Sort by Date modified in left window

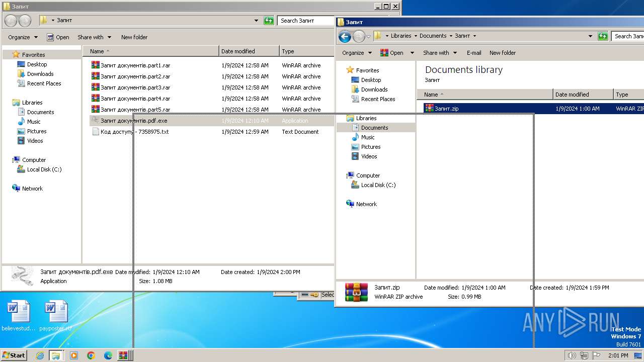[250, 51]
